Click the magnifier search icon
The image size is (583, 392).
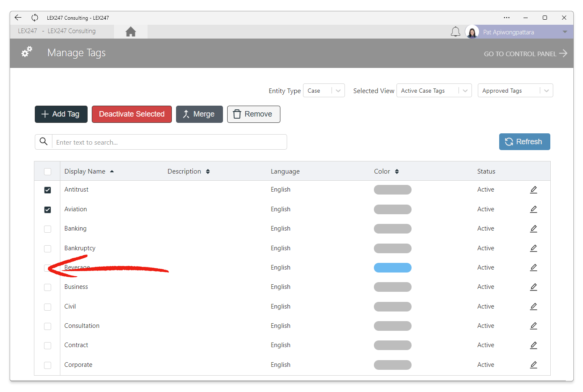tap(44, 142)
